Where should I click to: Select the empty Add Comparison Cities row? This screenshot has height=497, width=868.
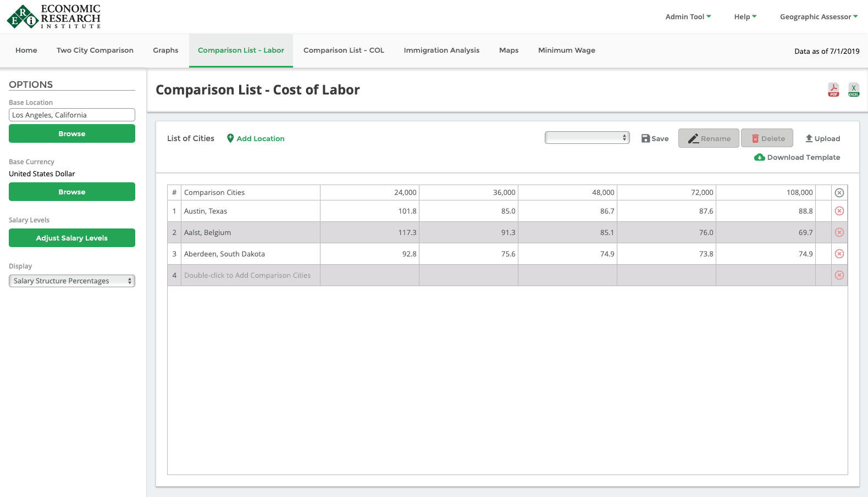pyautogui.click(x=247, y=275)
